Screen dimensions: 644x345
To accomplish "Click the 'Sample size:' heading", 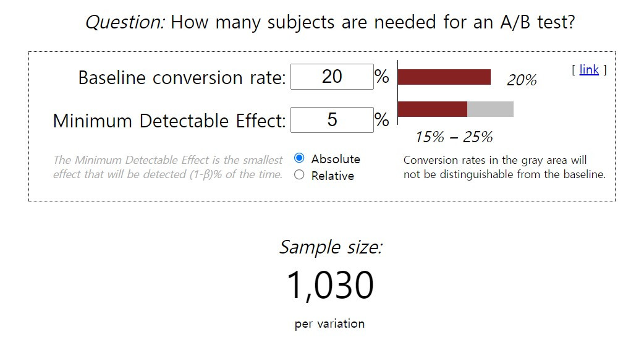I will 331,247.
